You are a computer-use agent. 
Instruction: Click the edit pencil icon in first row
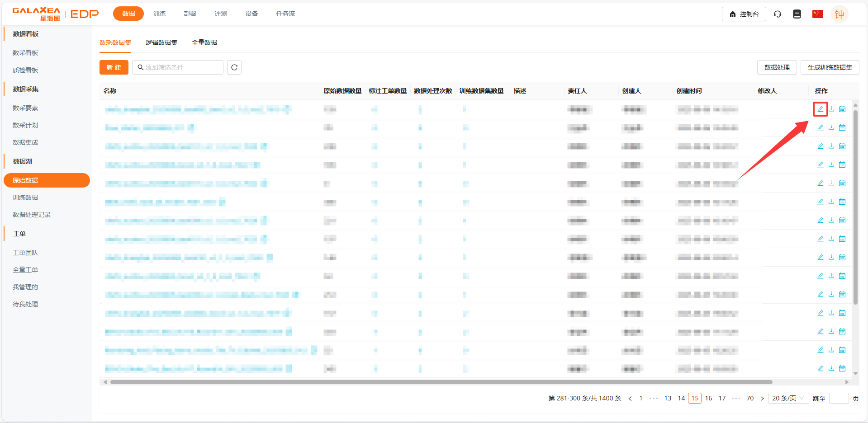coord(820,109)
